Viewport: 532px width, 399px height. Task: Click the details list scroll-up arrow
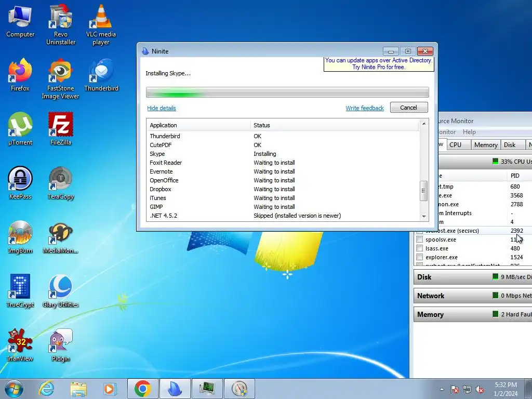click(423, 124)
